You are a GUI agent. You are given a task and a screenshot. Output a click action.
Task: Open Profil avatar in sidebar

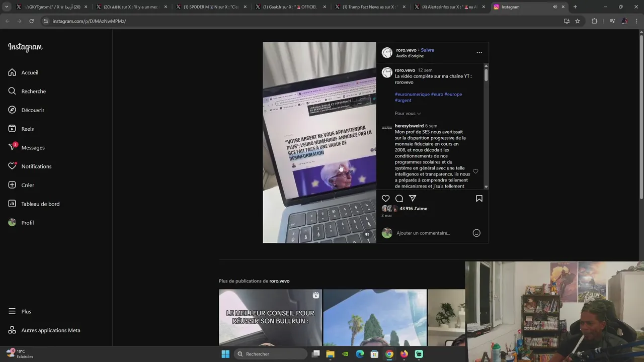12,222
